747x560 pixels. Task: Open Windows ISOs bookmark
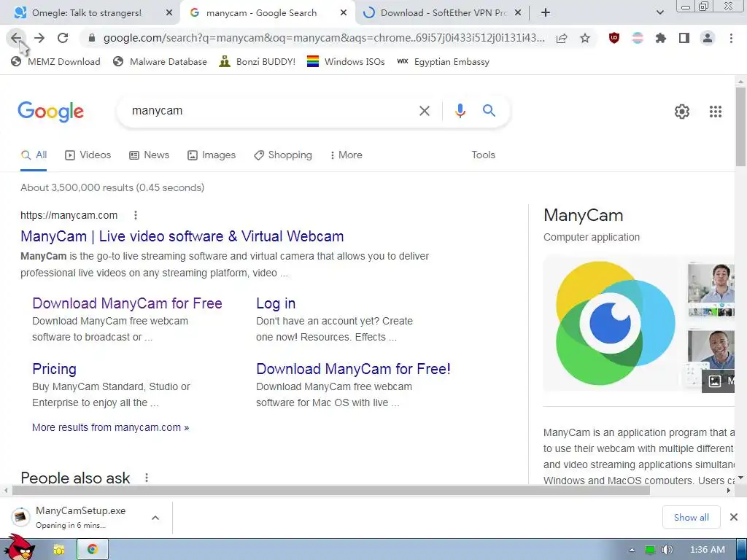346,61
